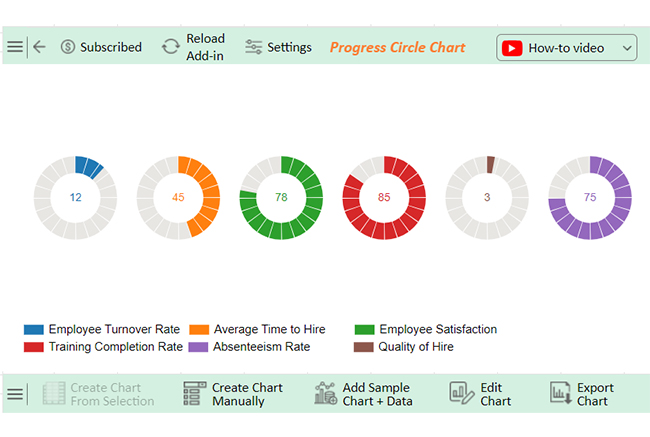Click the Progress Circle Chart title
650x437 pixels.
397,47
